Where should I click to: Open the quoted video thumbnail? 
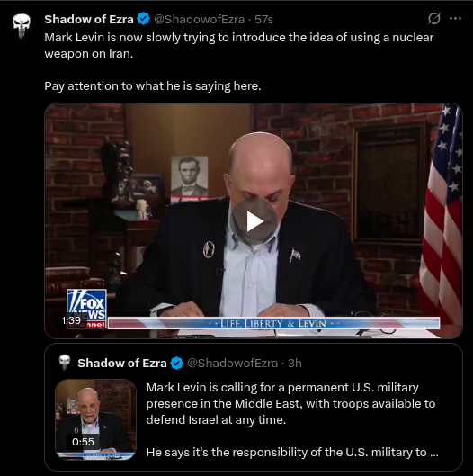(96, 419)
